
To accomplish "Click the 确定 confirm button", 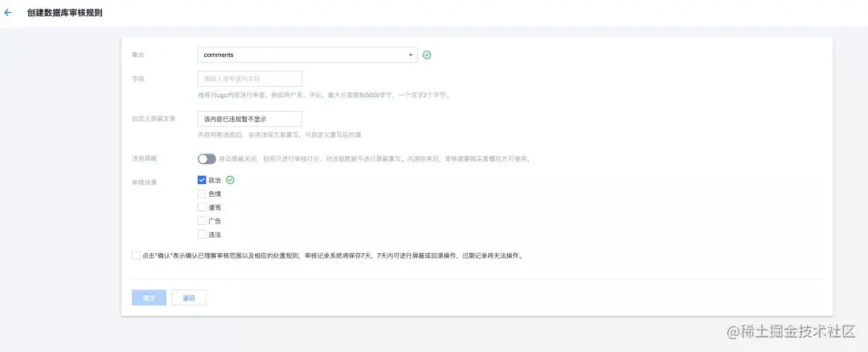I will pos(149,297).
